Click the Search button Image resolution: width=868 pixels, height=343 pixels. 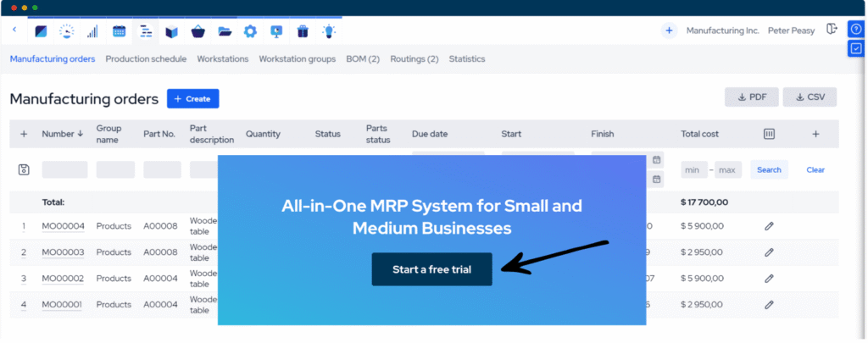(769, 170)
